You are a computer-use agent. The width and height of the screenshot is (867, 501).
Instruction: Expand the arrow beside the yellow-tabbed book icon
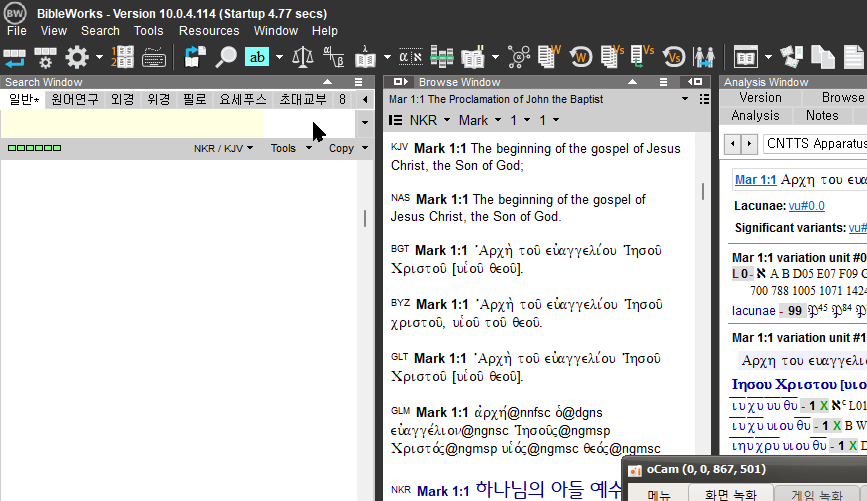click(495, 57)
